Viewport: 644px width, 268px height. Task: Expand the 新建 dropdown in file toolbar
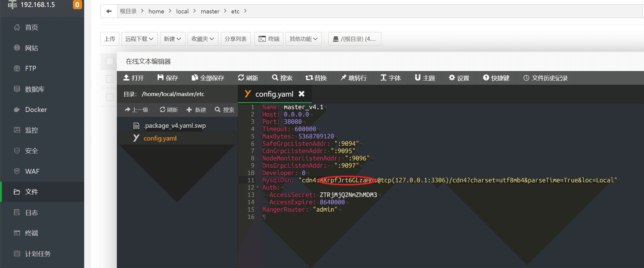[x=173, y=39]
